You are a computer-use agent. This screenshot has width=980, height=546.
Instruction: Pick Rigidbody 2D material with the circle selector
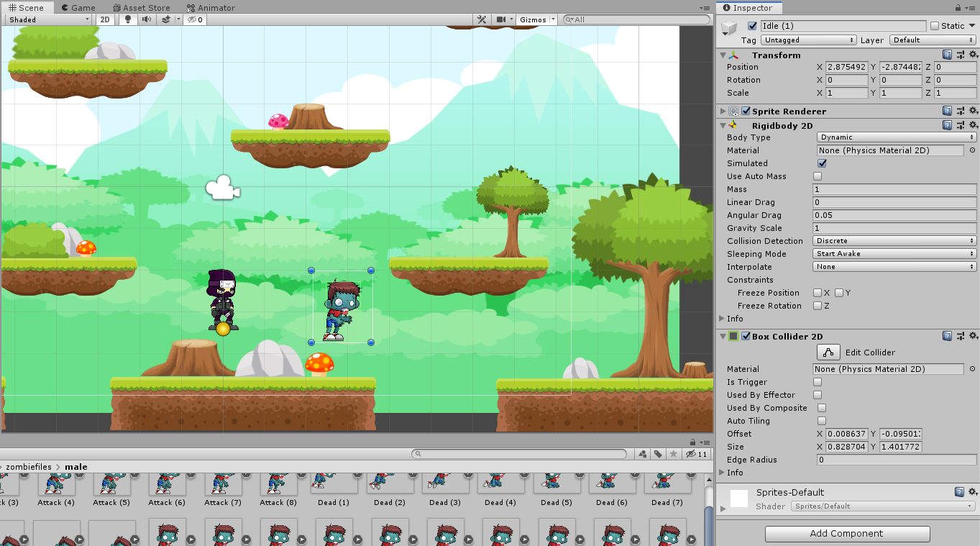pyautogui.click(x=972, y=150)
